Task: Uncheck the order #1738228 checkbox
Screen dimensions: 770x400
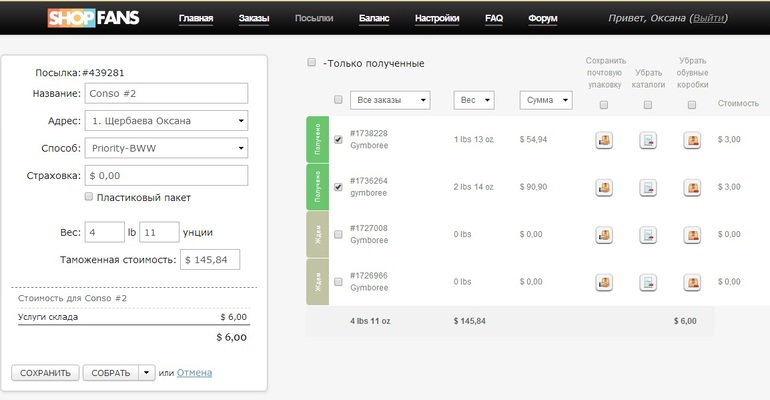Action: coord(338,139)
